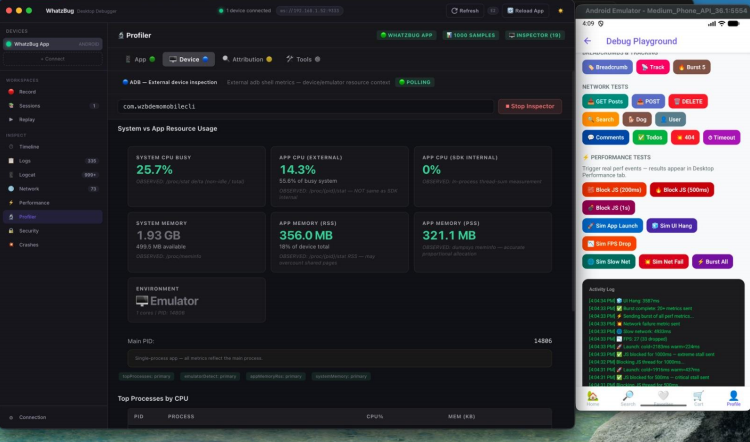Open Sessions in the sidebar
The width and height of the screenshot is (750, 442).
click(53, 106)
